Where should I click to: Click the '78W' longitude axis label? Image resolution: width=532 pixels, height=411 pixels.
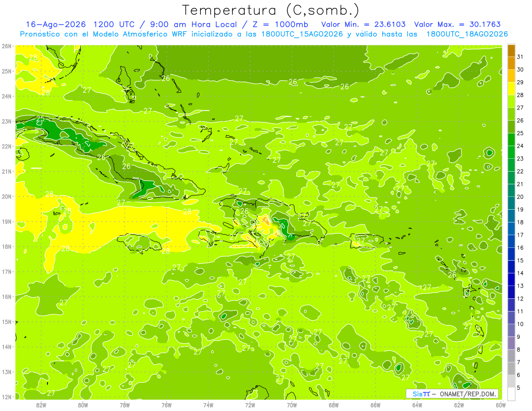(125, 405)
